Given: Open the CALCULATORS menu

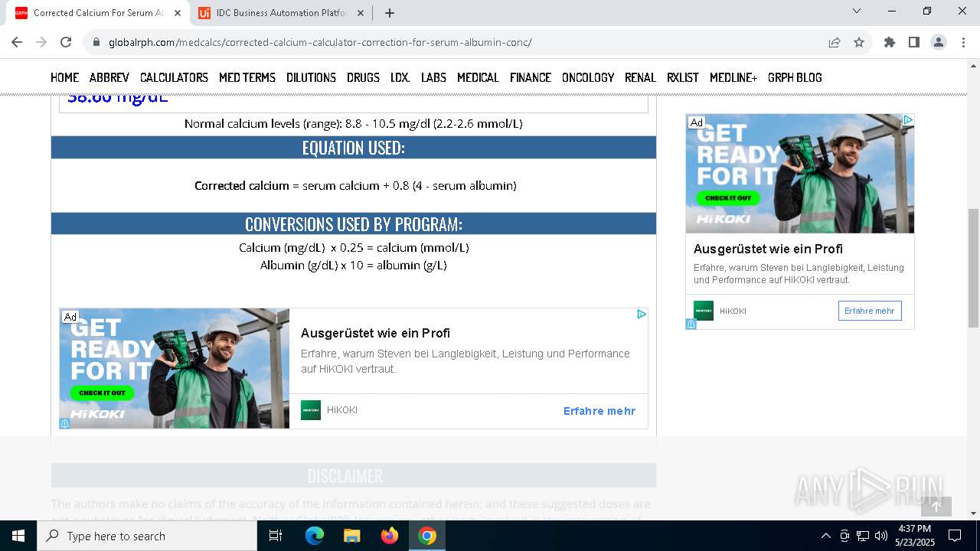Looking at the screenshot, I should [174, 77].
